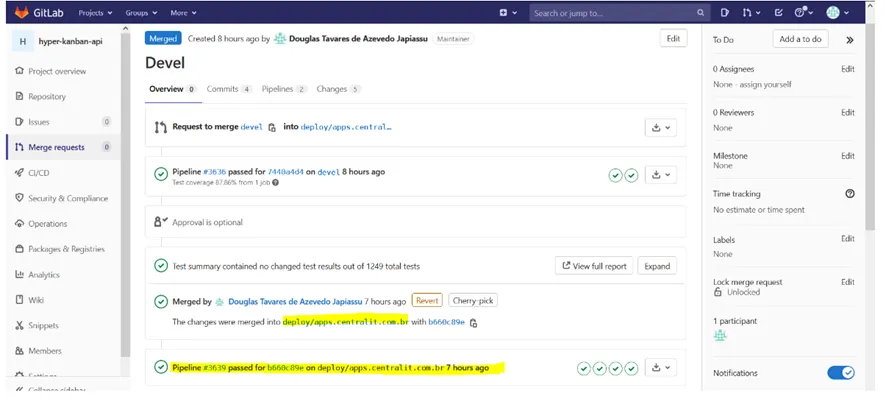Click second stage status icon for pipeline #3636

631,176
